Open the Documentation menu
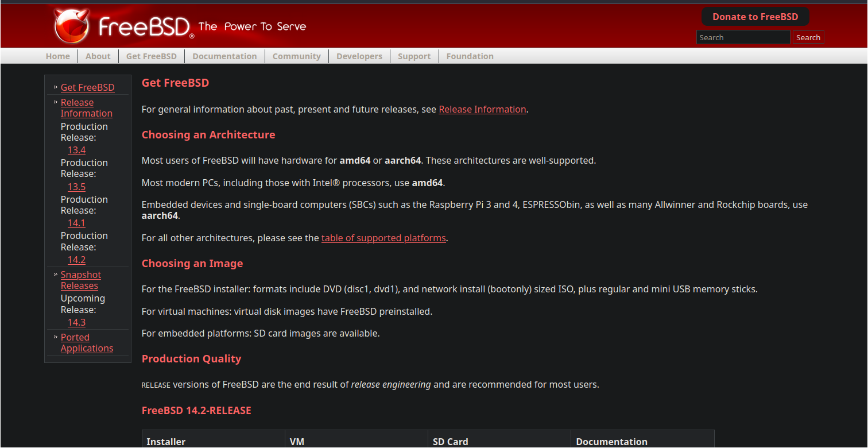 [225, 56]
